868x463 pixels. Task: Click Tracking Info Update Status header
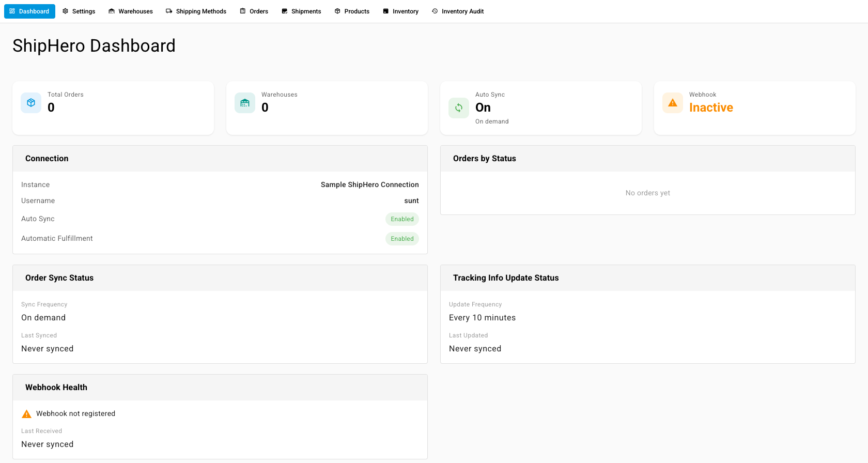648,278
